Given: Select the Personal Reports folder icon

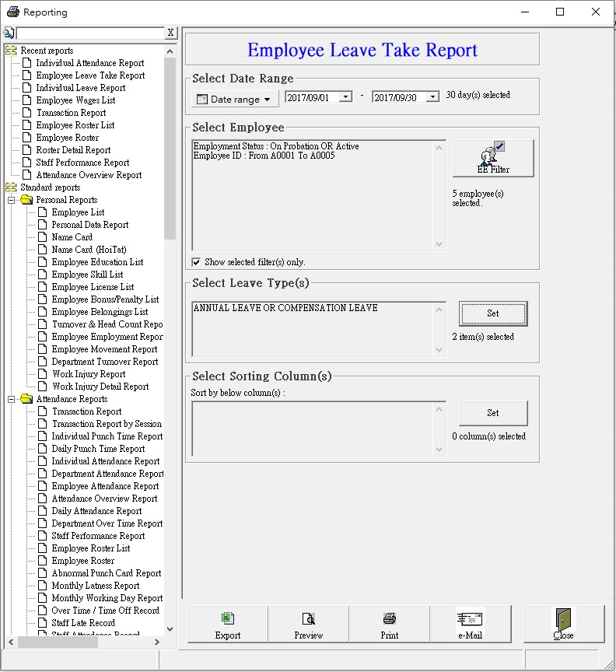Looking at the screenshot, I should pyautogui.click(x=26, y=200).
